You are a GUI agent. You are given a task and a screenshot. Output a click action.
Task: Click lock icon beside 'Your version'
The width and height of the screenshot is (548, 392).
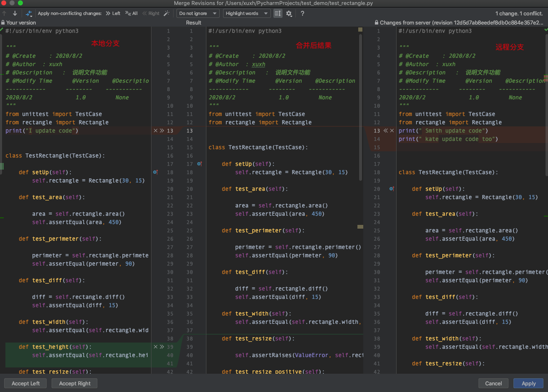coord(3,22)
